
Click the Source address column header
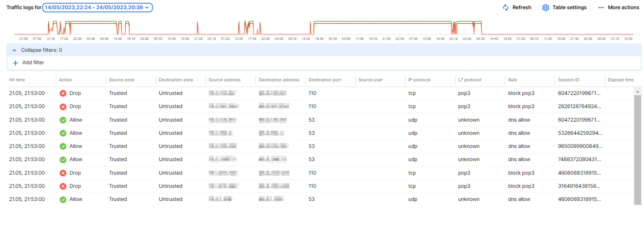click(225, 80)
